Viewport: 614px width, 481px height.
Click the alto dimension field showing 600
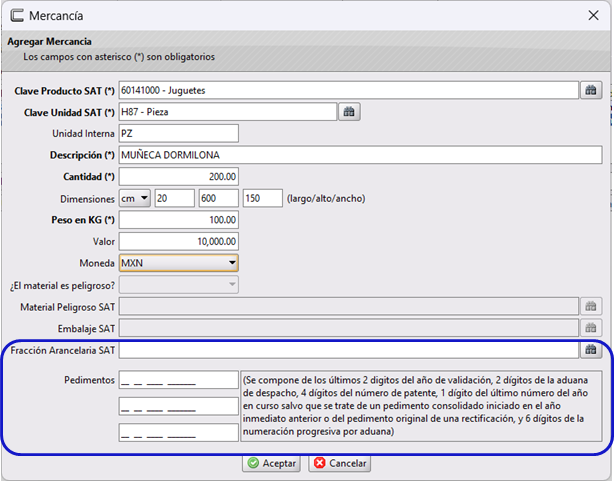[219, 198]
